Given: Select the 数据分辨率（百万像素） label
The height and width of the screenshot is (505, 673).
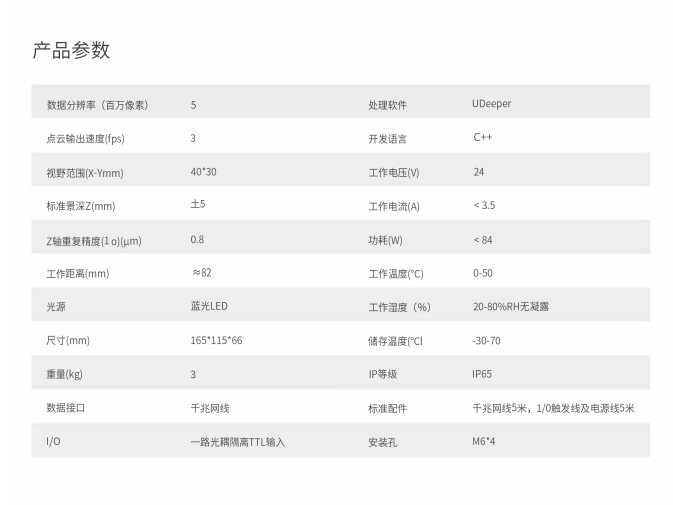Looking at the screenshot, I should pos(97,105).
